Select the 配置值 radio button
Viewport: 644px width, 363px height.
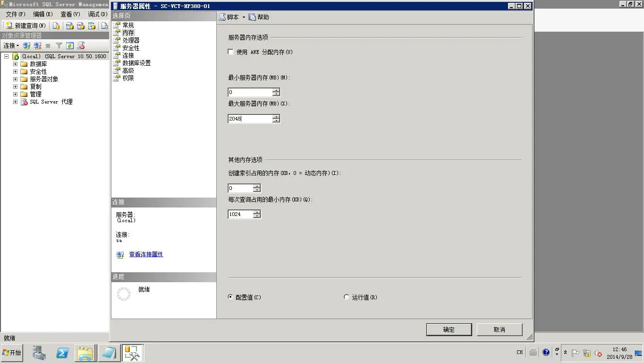230,297
